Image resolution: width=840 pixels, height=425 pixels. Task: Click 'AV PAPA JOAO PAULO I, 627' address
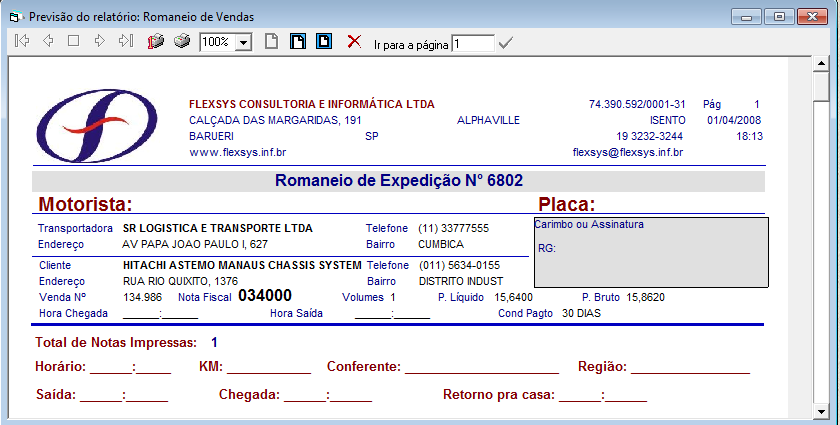pyautogui.click(x=195, y=244)
